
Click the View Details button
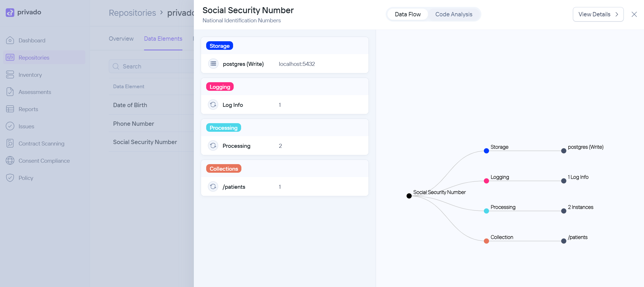(598, 14)
